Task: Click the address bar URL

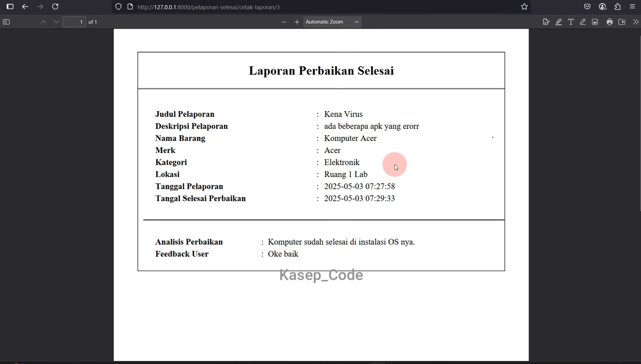Action: click(x=208, y=7)
